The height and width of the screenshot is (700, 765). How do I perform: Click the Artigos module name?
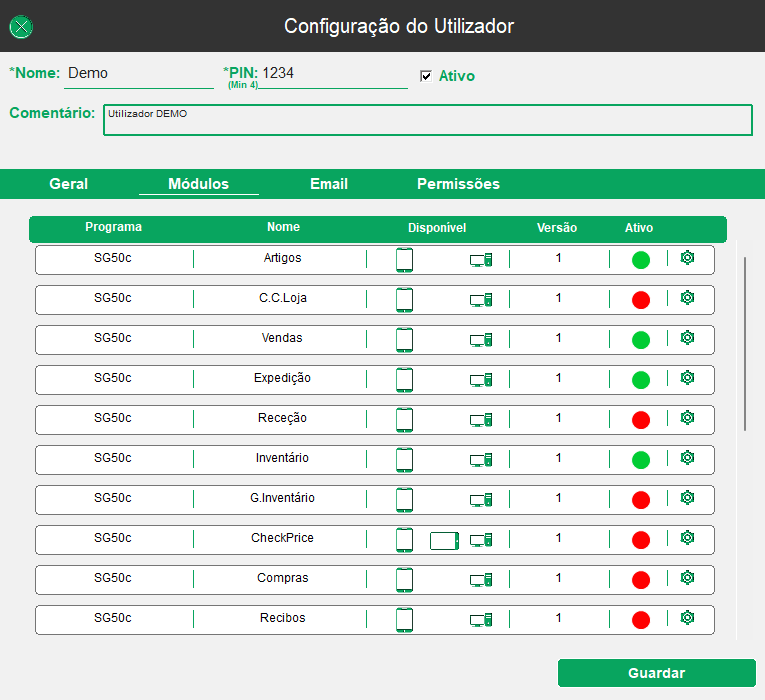coord(282,258)
